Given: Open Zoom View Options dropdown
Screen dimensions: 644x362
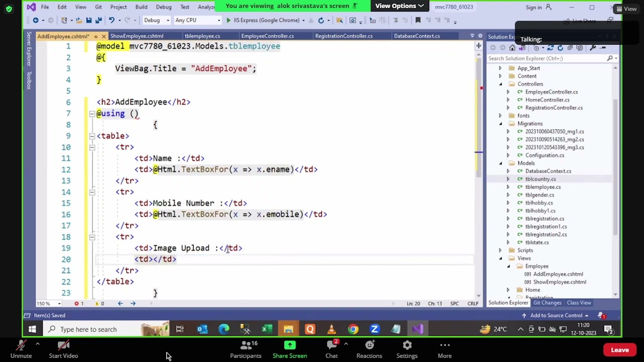Looking at the screenshot, I should tap(399, 6).
